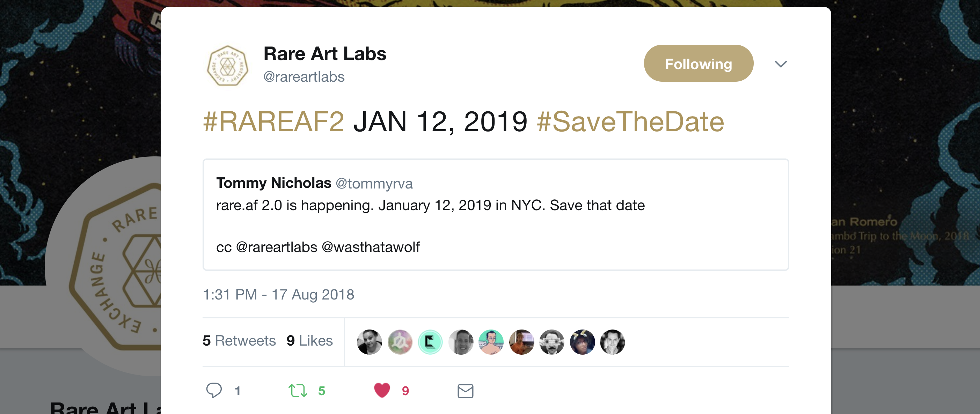Open the tweet options chevron menu

click(781, 64)
